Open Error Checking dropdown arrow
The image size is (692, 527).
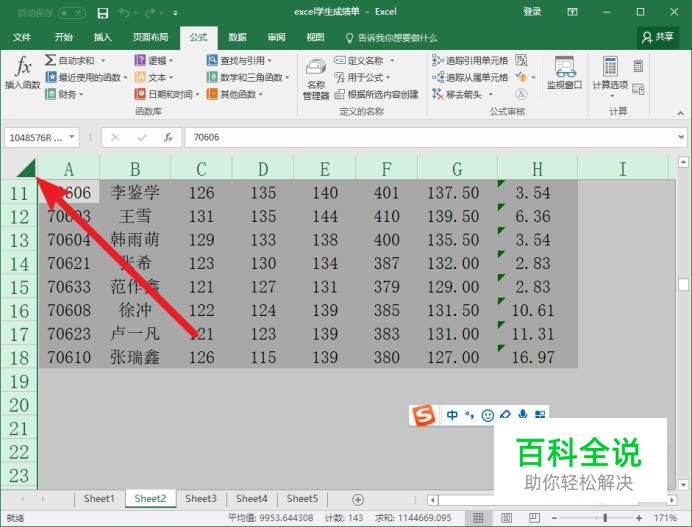(x=534, y=78)
